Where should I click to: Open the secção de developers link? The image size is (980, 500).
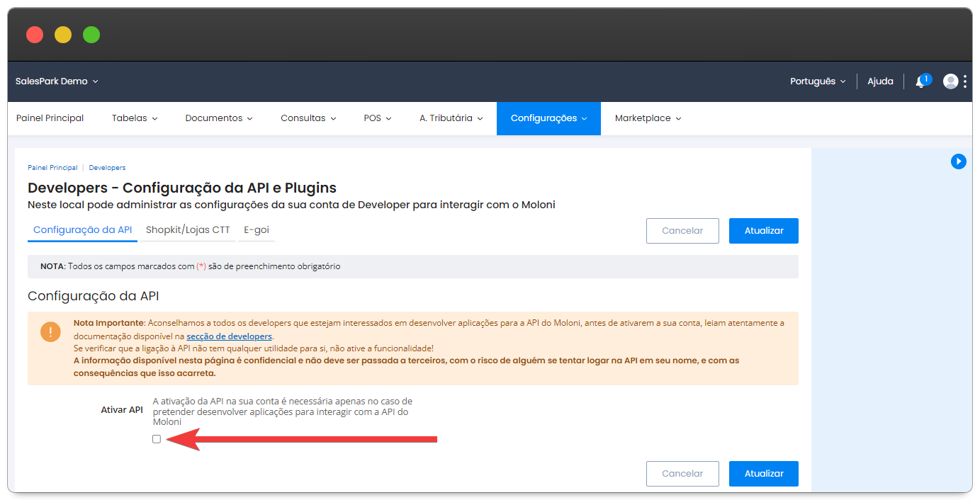[229, 336]
